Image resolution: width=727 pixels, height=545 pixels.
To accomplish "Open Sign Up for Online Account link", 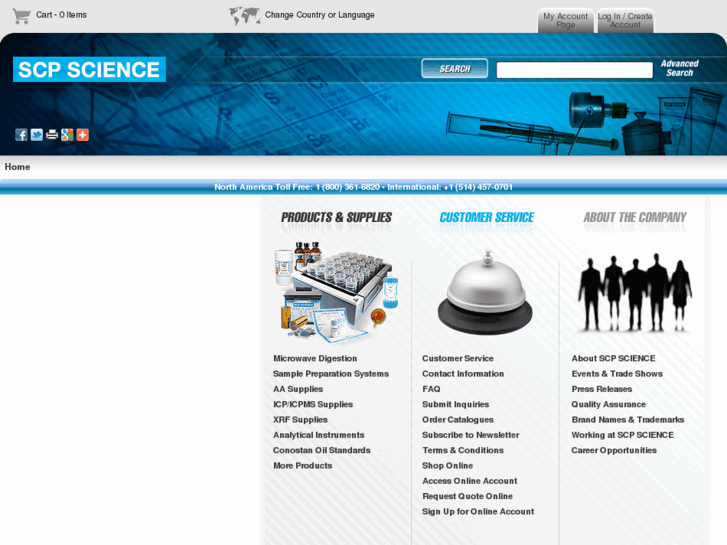I will coord(478,512).
